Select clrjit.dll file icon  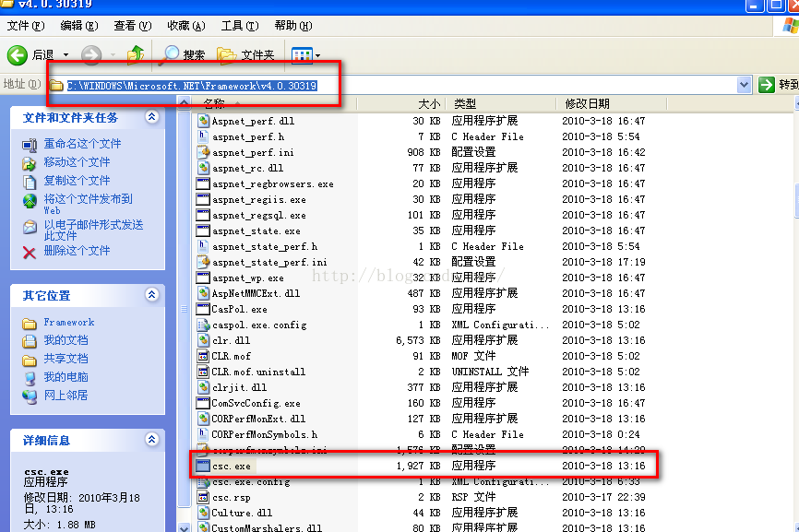[x=203, y=387]
